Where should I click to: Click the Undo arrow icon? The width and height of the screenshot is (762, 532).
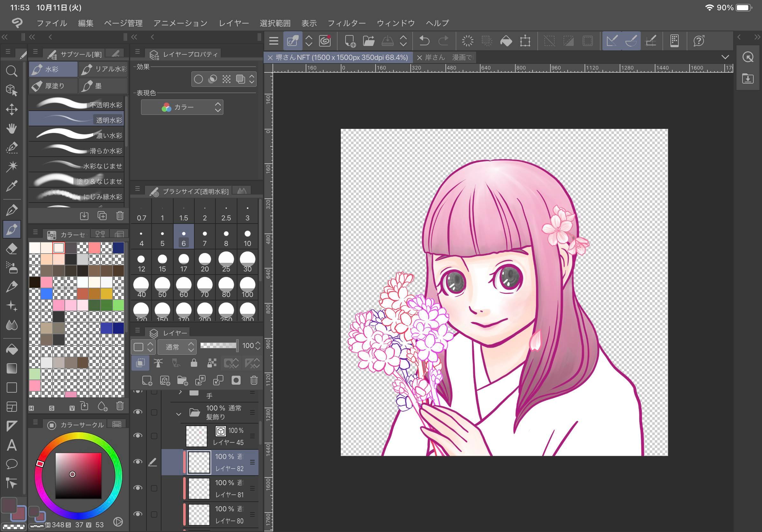pos(424,41)
